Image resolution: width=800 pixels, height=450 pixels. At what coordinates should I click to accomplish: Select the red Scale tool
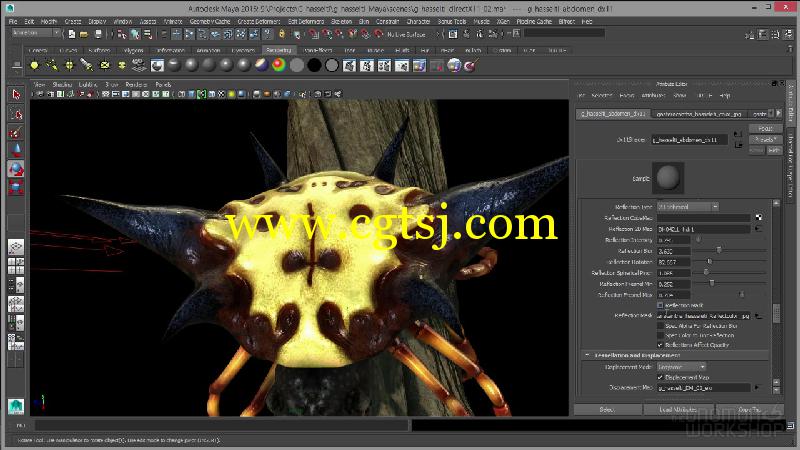tap(16, 187)
